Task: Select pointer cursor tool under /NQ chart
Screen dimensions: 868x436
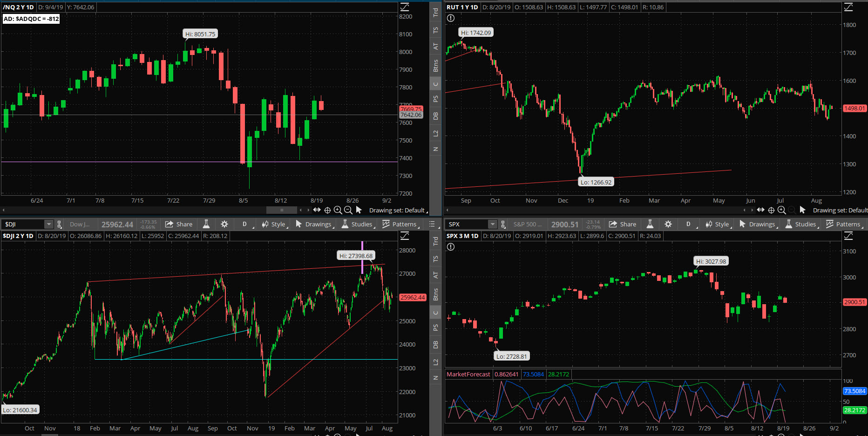Action: [x=359, y=210]
